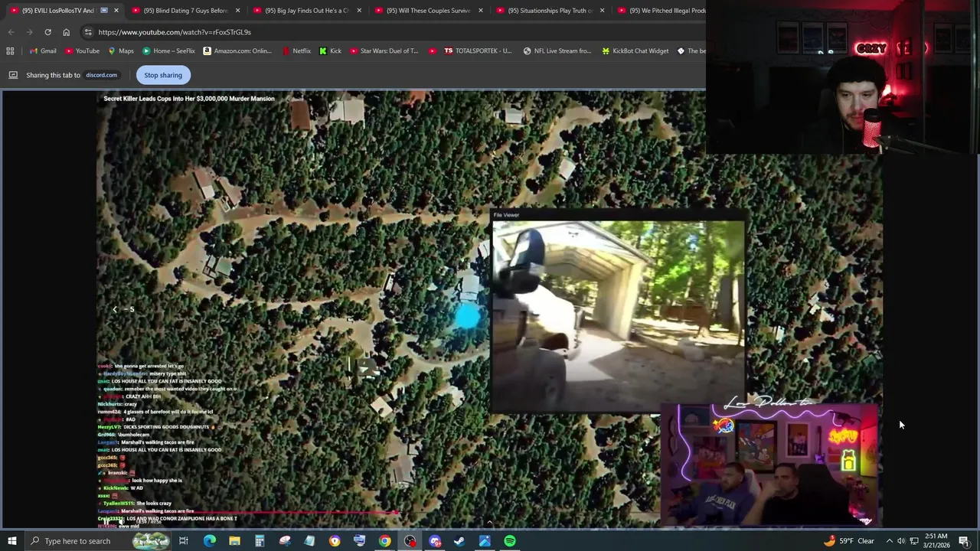Open the Maps bookmark
The width and height of the screenshot is (980, 551).
(x=121, y=51)
